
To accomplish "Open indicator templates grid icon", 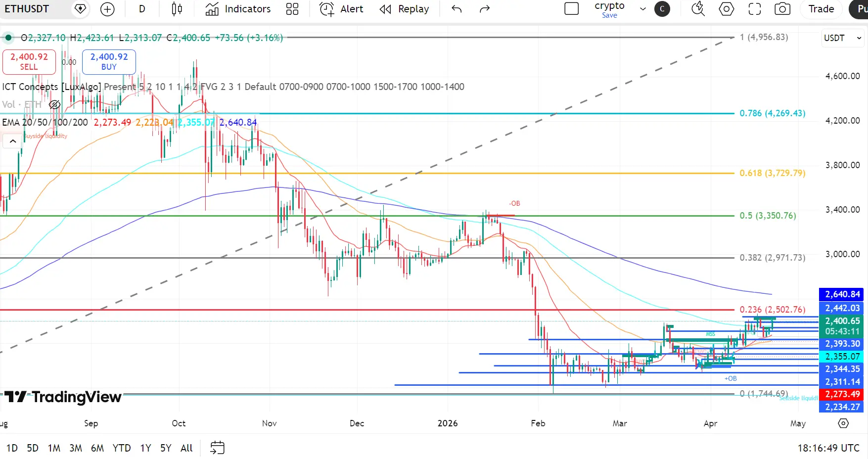I will pos(292,9).
